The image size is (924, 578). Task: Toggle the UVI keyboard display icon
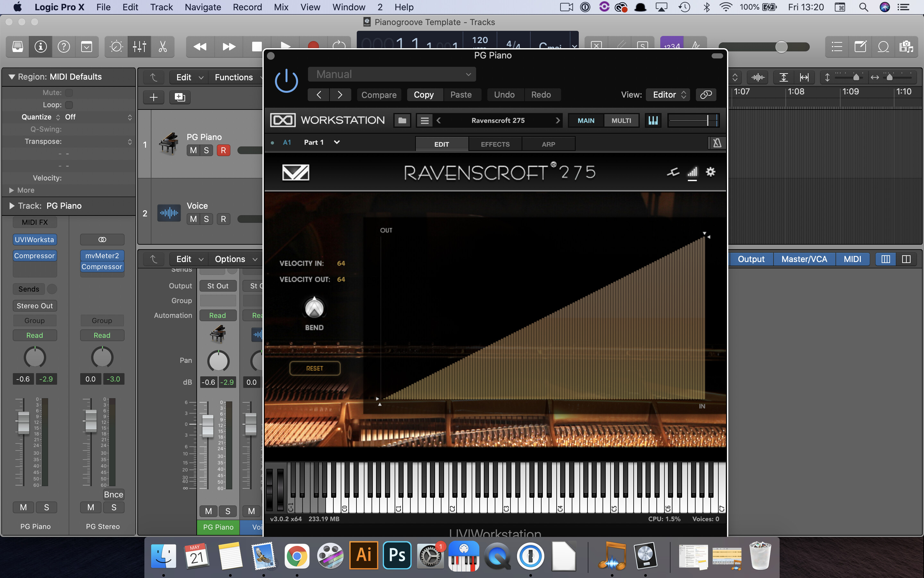click(x=653, y=120)
